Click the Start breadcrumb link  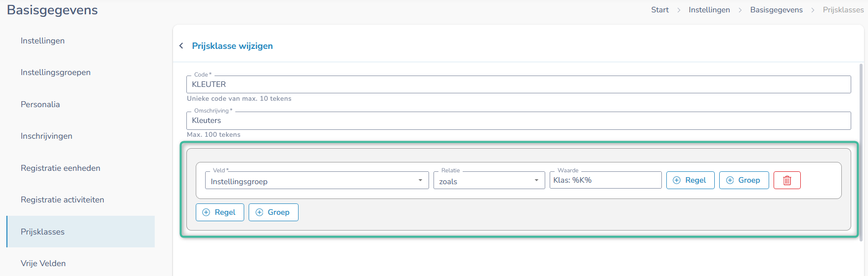[660, 10]
